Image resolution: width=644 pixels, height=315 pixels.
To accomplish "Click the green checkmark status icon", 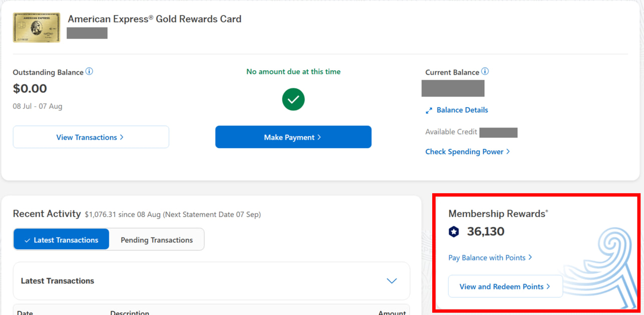I will tap(293, 99).
